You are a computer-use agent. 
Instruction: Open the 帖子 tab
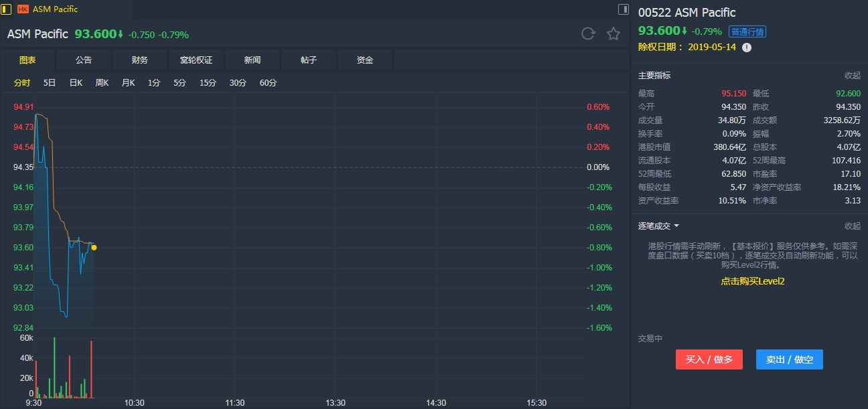click(309, 60)
